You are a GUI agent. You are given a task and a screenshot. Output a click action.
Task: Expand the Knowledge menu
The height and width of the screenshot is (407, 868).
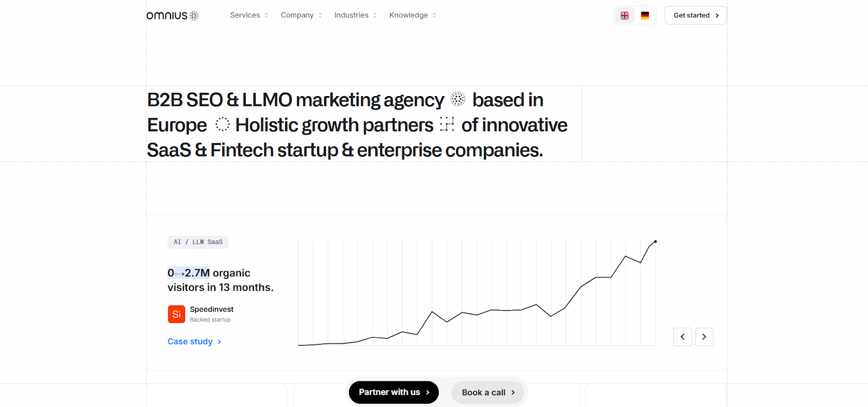(x=408, y=15)
